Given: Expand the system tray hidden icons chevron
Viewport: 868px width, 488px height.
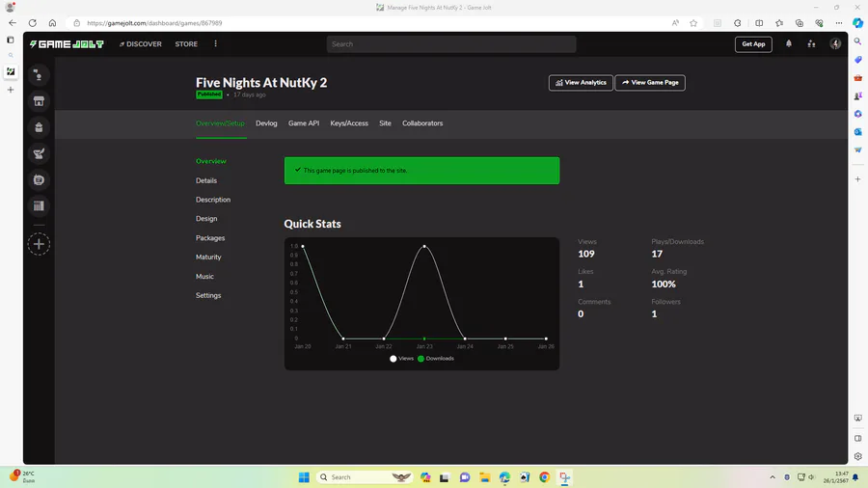Looking at the screenshot, I should [x=773, y=477].
